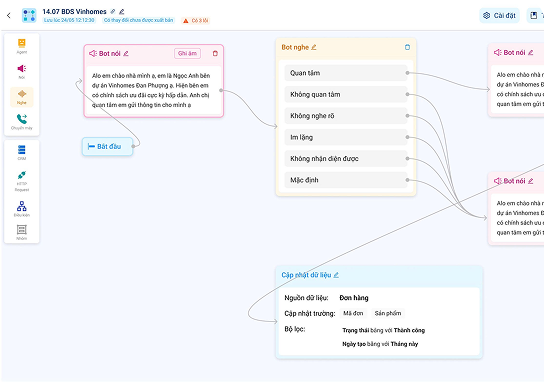
Task: Click the Đơn hàng data source value
Action: [354, 298]
